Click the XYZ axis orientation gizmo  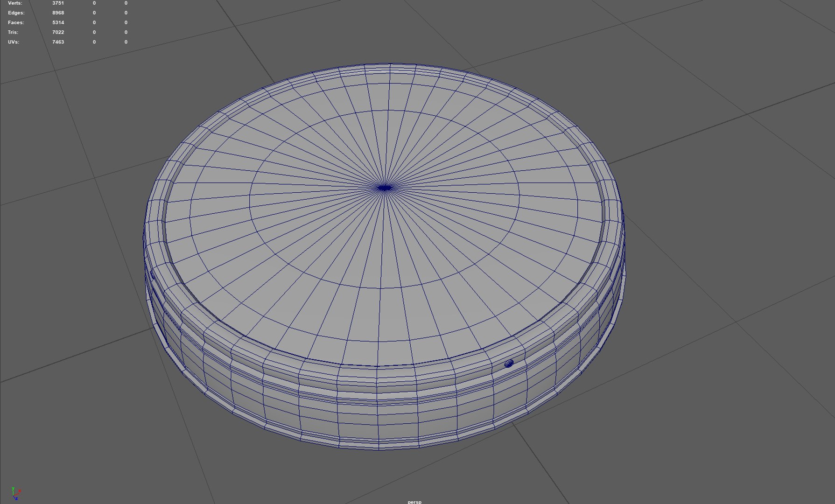tap(16, 493)
